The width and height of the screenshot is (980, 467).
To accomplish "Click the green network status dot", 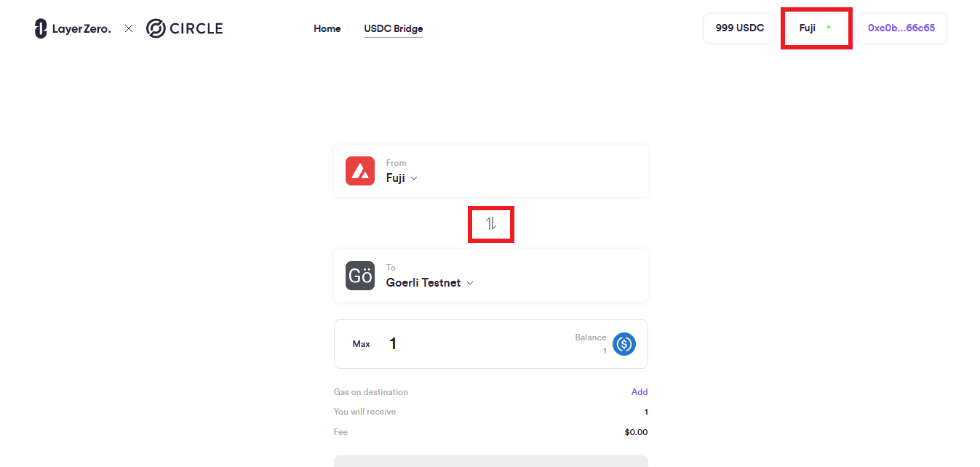I will 829,28.
